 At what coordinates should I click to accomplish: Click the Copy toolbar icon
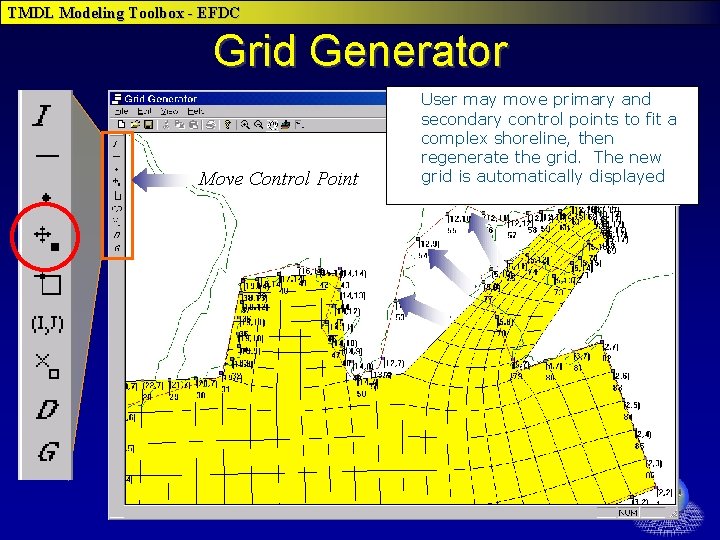click(x=180, y=124)
